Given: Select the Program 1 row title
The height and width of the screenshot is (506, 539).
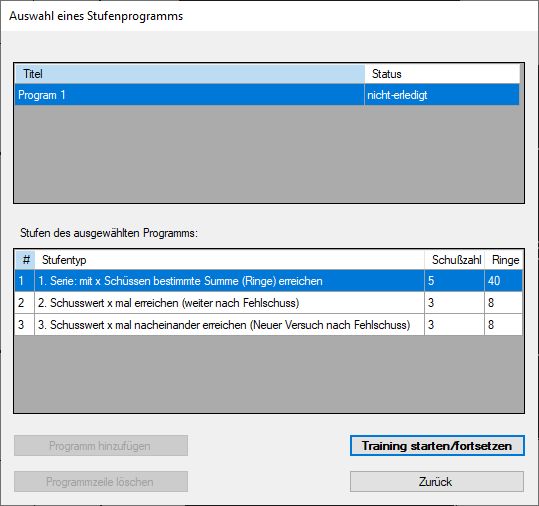Looking at the screenshot, I should pyautogui.click(x=189, y=95).
